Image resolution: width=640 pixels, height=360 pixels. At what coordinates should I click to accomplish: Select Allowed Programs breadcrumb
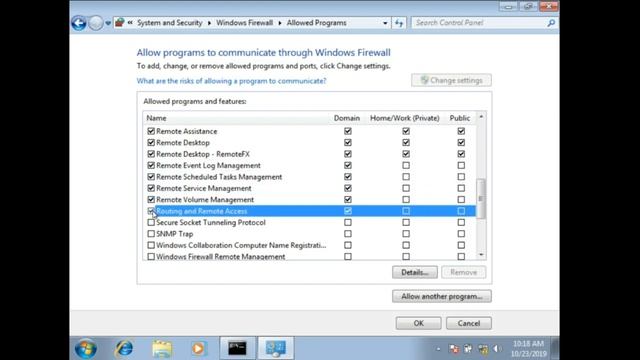(316, 23)
